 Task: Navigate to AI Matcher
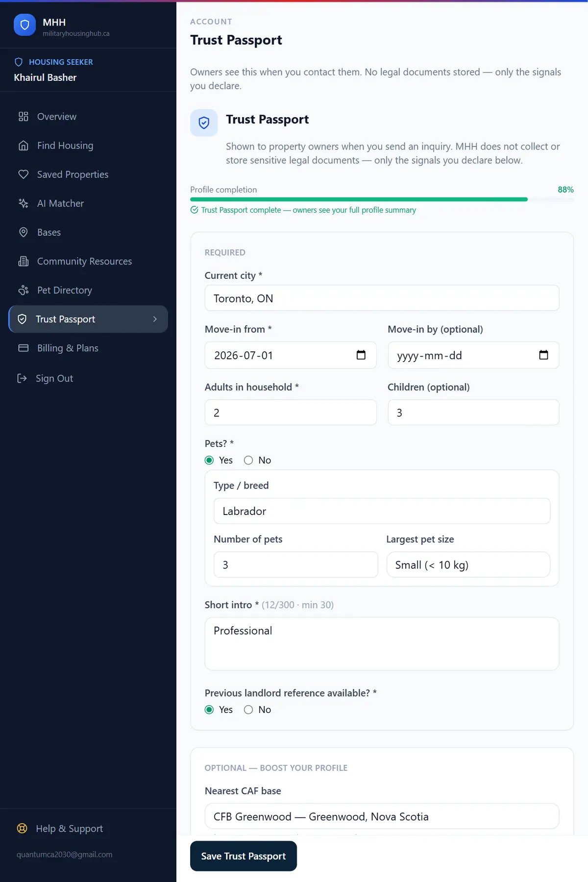pos(88,203)
